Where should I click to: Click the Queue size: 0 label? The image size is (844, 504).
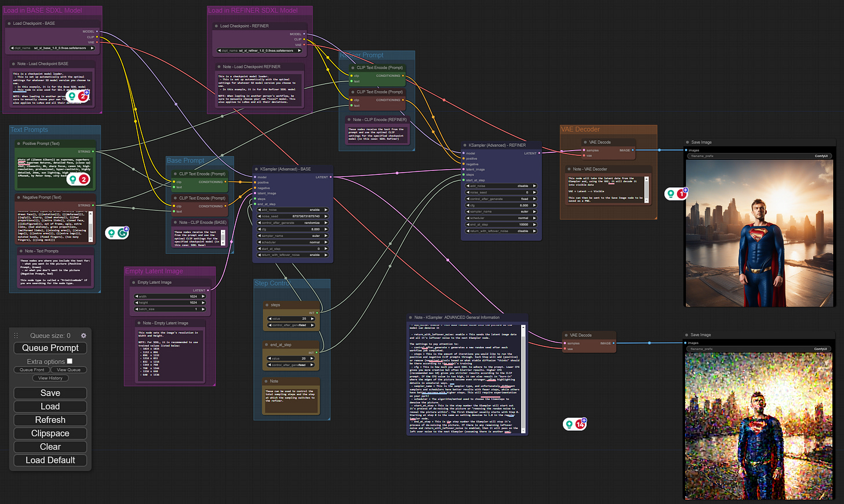point(50,335)
